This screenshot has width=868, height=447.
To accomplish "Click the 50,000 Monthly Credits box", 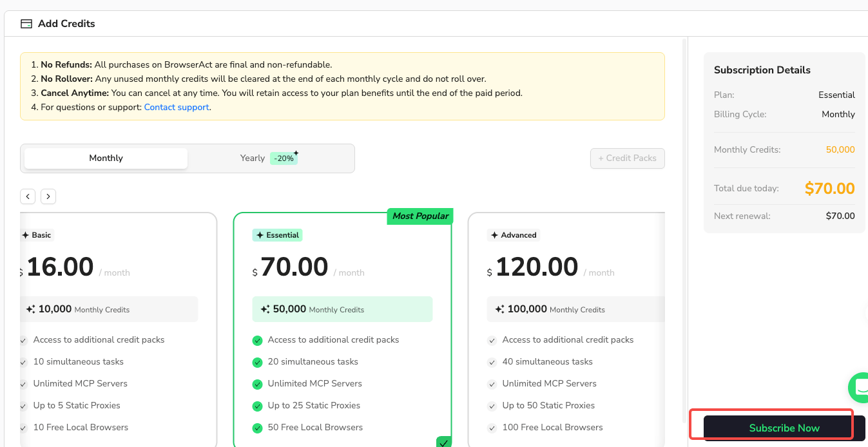I will pos(343,309).
